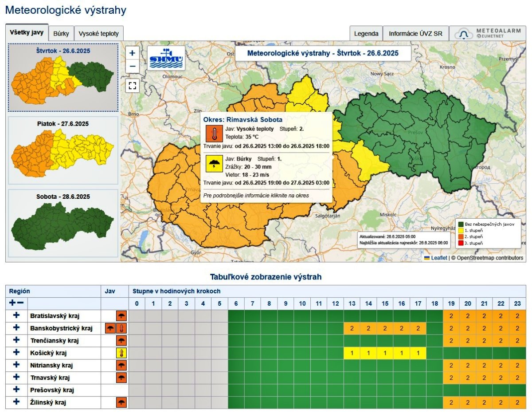
Task: Expand Košický kraj row
Action: click(16, 353)
